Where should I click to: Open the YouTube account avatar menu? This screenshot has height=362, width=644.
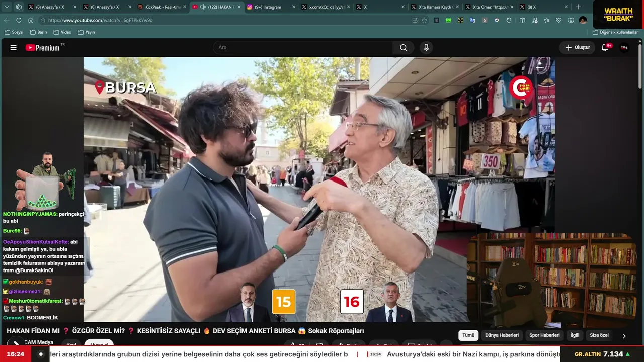pos(624,48)
